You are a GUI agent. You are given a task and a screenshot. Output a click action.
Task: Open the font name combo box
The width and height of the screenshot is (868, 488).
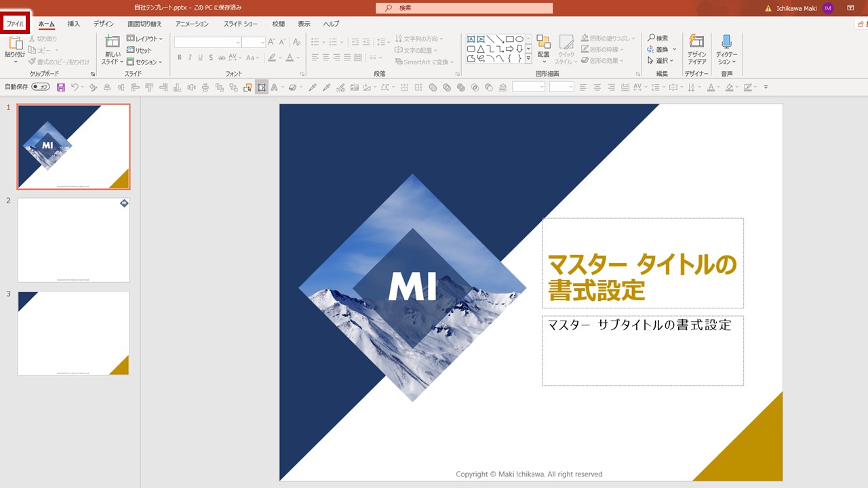207,42
